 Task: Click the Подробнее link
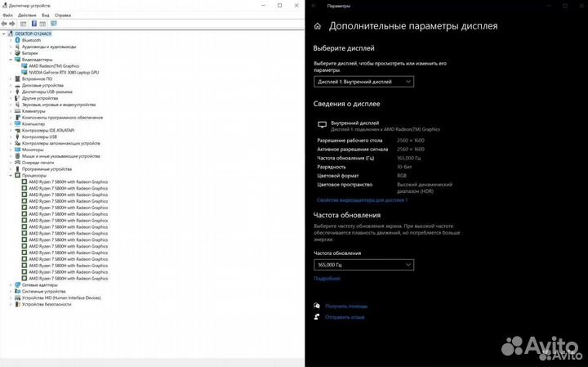tap(327, 279)
